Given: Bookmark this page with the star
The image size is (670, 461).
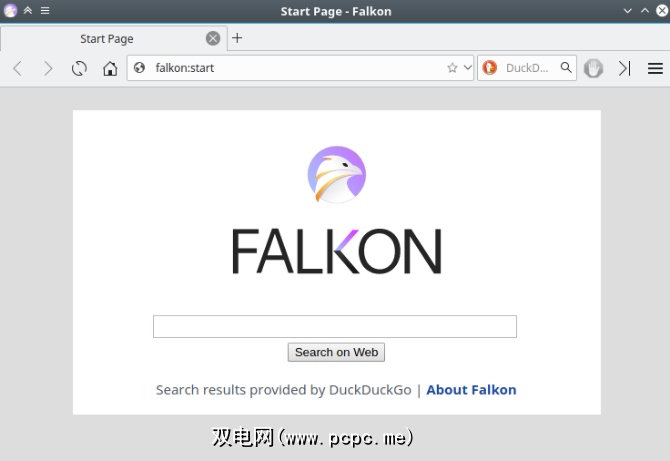Looking at the screenshot, I should 452,68.
